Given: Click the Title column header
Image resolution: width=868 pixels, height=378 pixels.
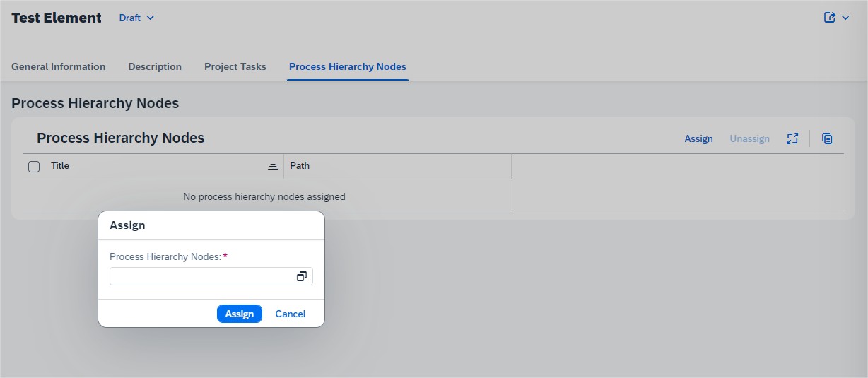Looking at the screenshot, I should coord(60,166).
